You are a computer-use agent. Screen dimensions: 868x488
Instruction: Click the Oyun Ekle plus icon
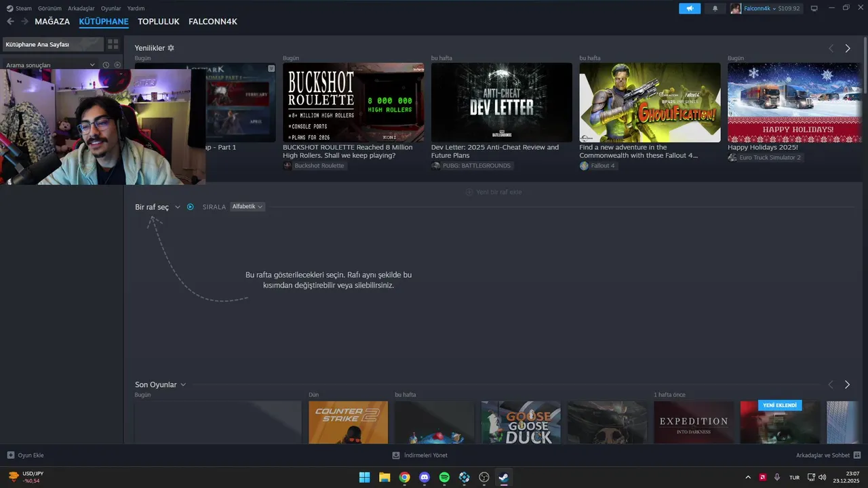click(10, 455)
